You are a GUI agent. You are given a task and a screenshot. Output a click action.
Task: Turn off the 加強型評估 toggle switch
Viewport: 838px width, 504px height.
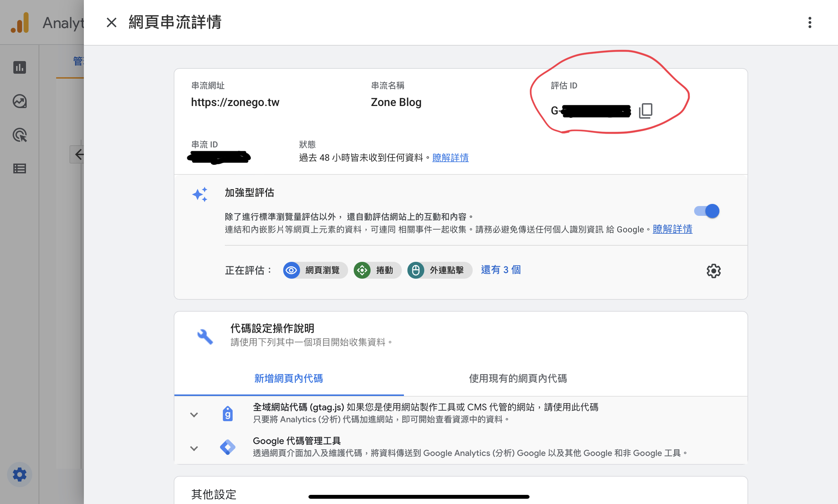click(x=707, y=211)
